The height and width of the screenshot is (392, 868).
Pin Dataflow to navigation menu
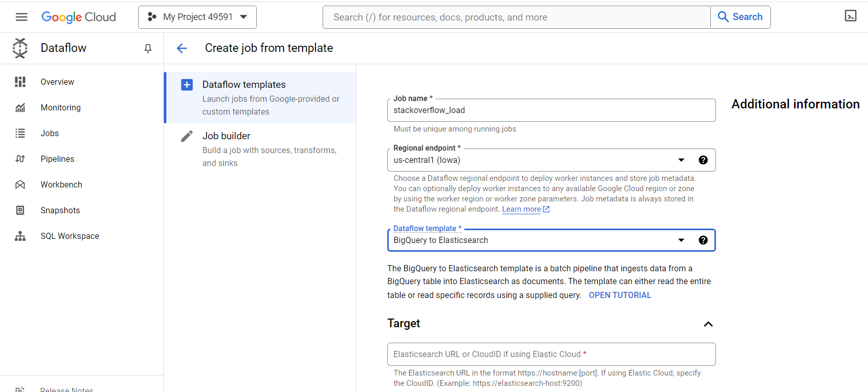tap(148, 48)
